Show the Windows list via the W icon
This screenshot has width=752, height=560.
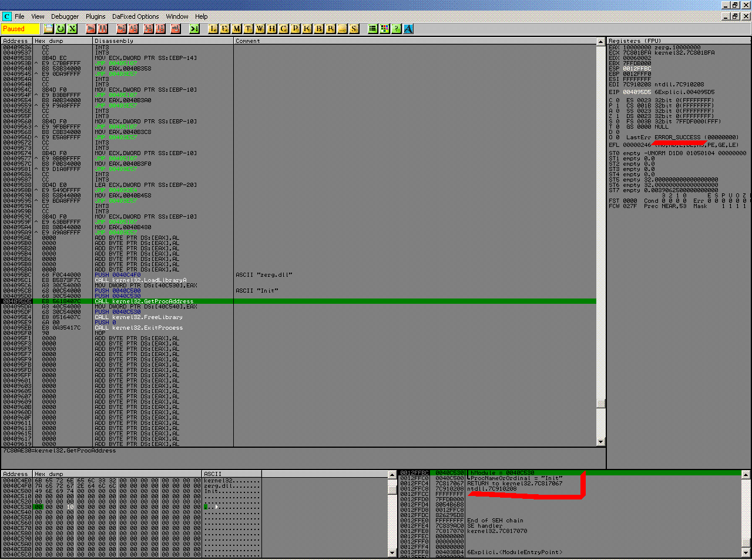[x=260, y=28]
